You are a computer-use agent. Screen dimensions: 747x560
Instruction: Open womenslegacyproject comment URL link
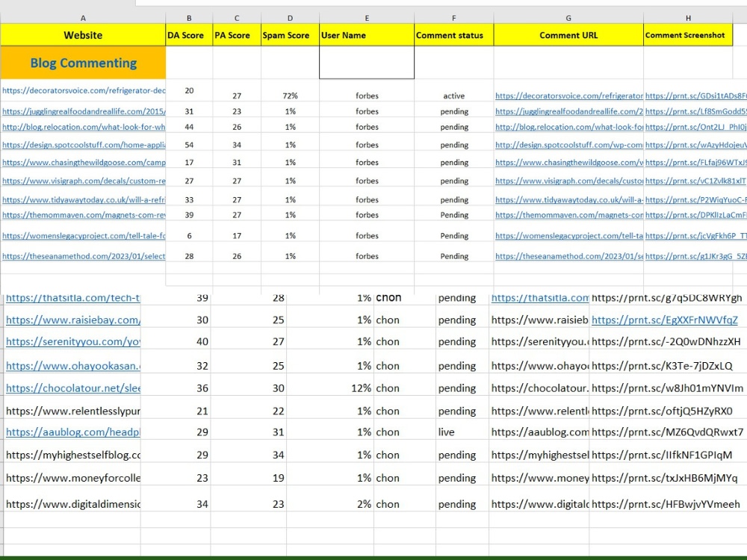tap(568, 236)
